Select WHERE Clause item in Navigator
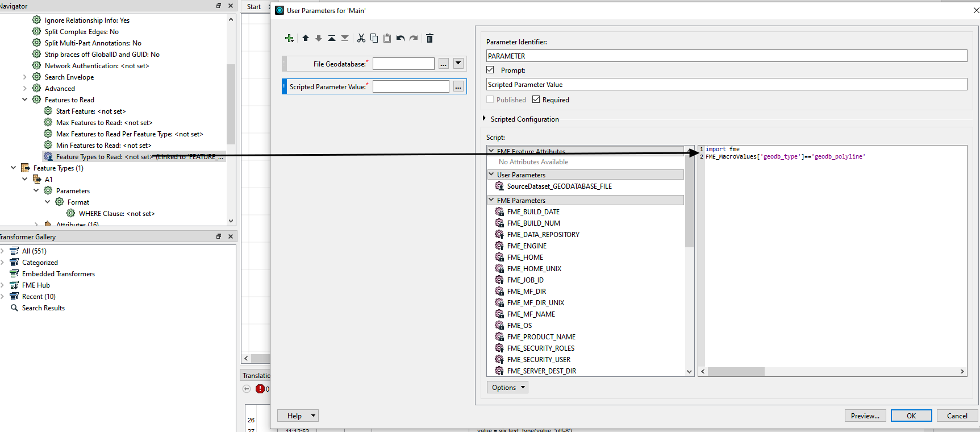Viewport: 980px width, 432px height. click(x=116, y=213)
